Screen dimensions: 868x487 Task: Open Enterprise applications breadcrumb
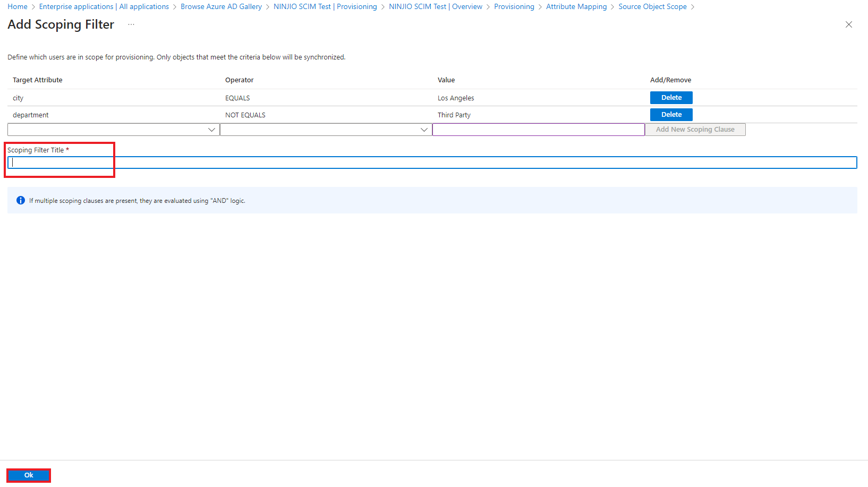[x=104, y=7]
